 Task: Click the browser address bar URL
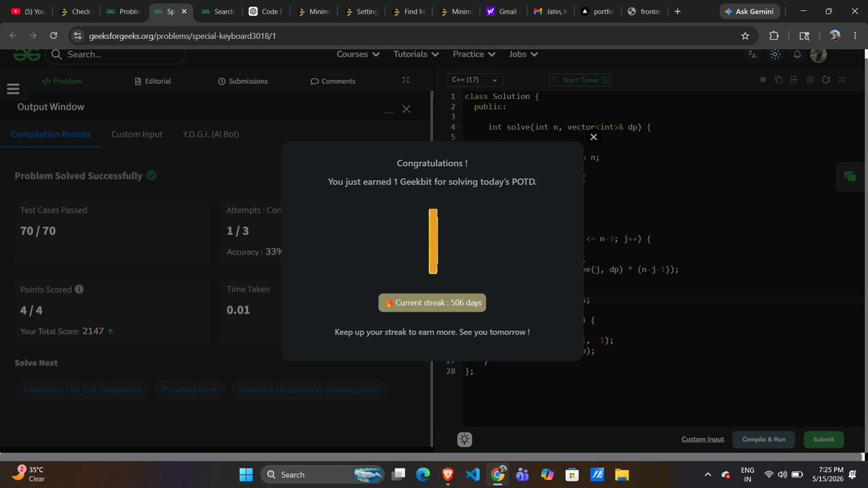(x=182, y=35)
